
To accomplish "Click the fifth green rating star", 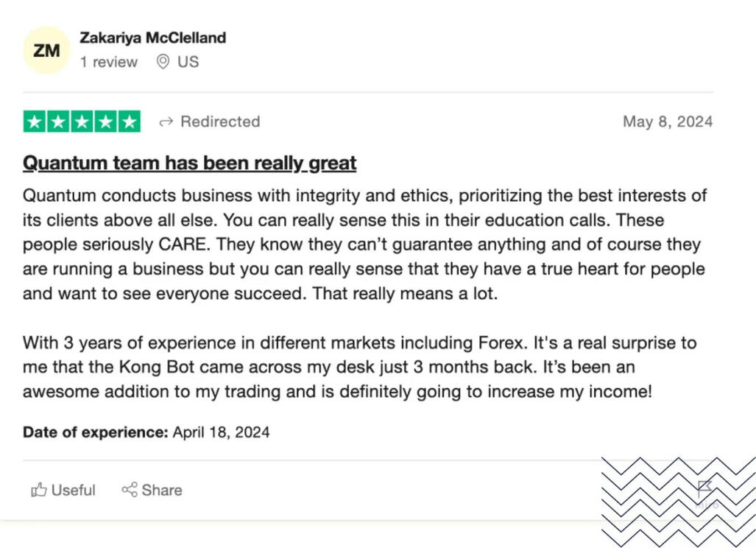I will (129, 122).
